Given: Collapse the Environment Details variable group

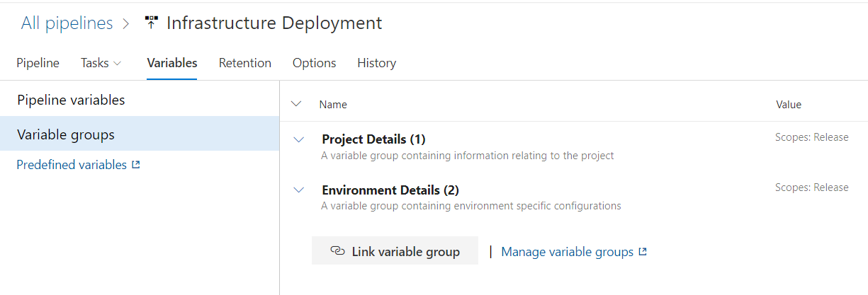Looking at the screenshot, I should 299,190.
